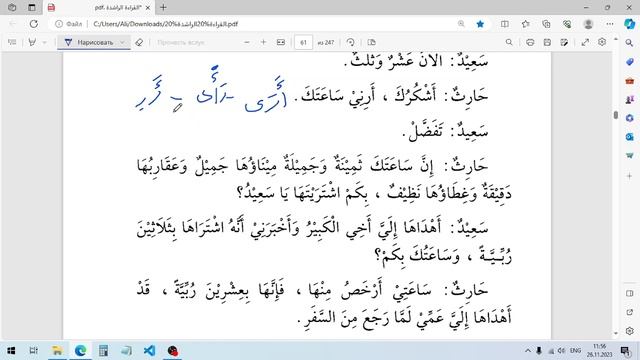
Task: Open Visual Studio Code from taskbar
Action: pos(149,351)
